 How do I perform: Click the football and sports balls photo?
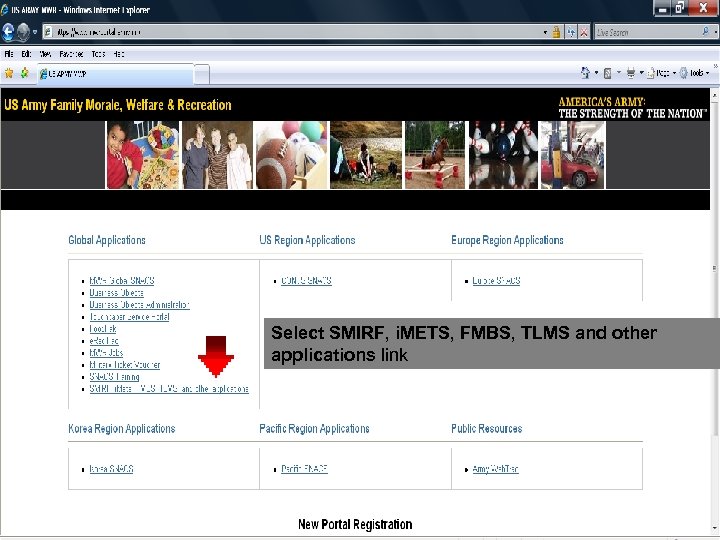pyautogui.click(x=291, y=155)
